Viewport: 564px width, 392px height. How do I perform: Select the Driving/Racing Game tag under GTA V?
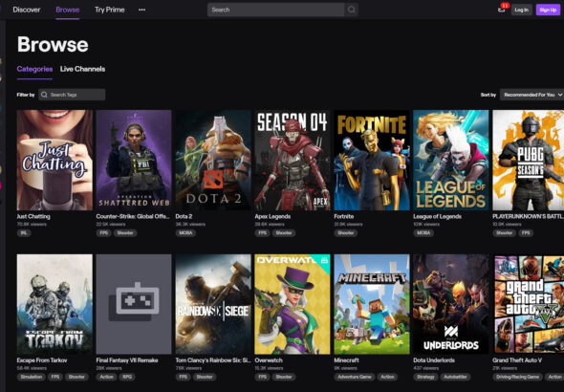click(x=517, y=377)
